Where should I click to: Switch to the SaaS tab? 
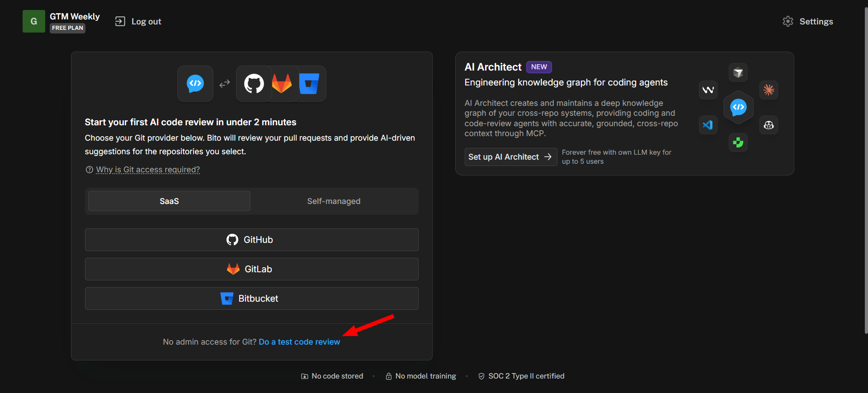pos(169,201)
